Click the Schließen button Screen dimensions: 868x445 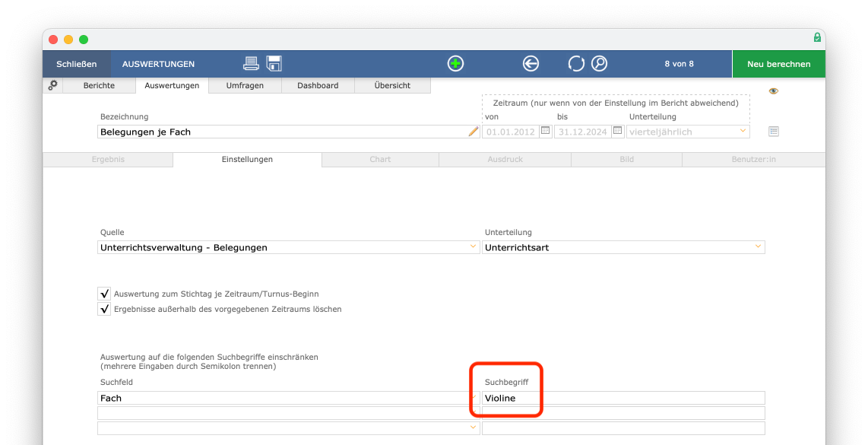[x=77, y=64]
